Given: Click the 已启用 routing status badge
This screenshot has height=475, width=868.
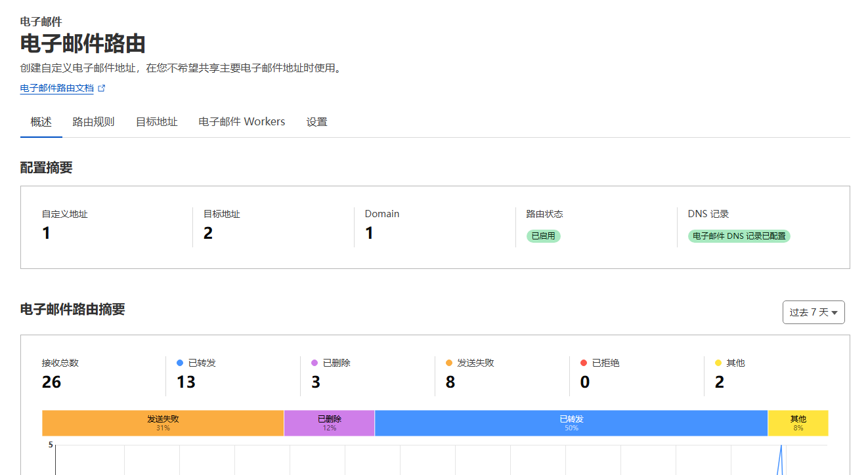Looking at the screenshot, I should 543,236.
